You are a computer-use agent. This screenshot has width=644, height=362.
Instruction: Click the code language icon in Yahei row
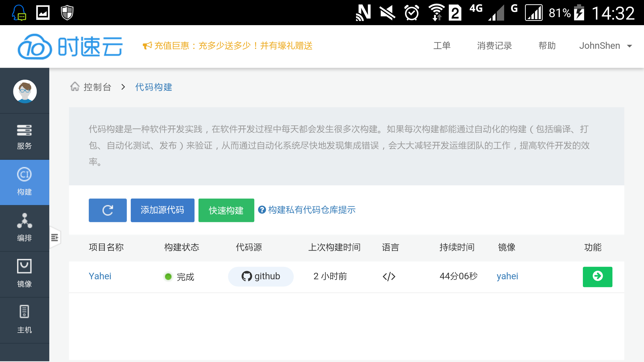tap(389, 277)
